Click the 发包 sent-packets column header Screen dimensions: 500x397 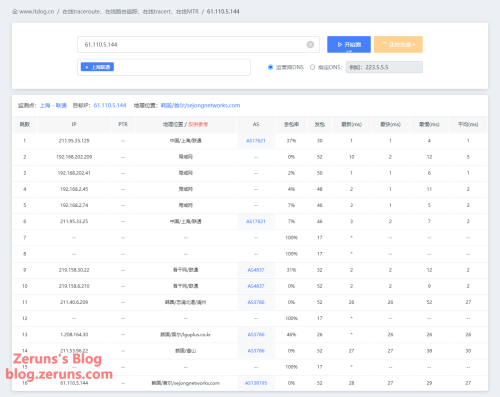pyautogui.click(x=320, y=124)
